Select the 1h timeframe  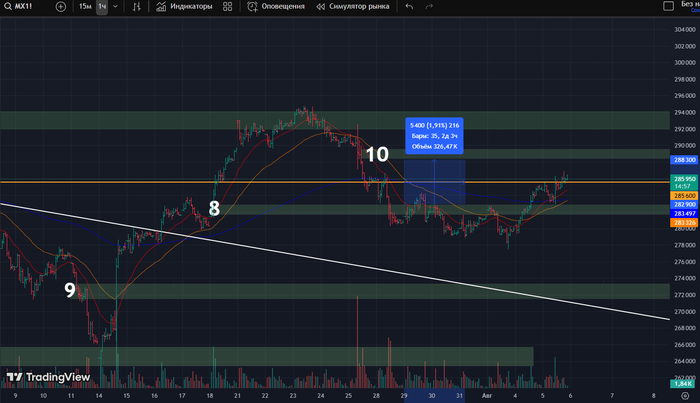pyautogui.click(x=102, y=6)
